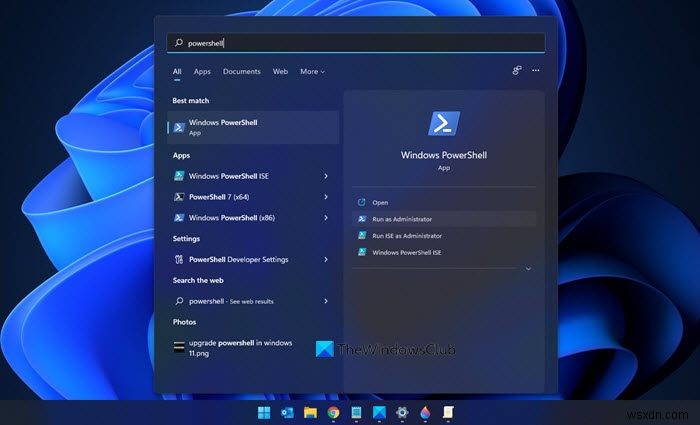Click the web search magnifier icon
Image resolution: width=700 pixels, height=425 pixels.
point(179,301)
